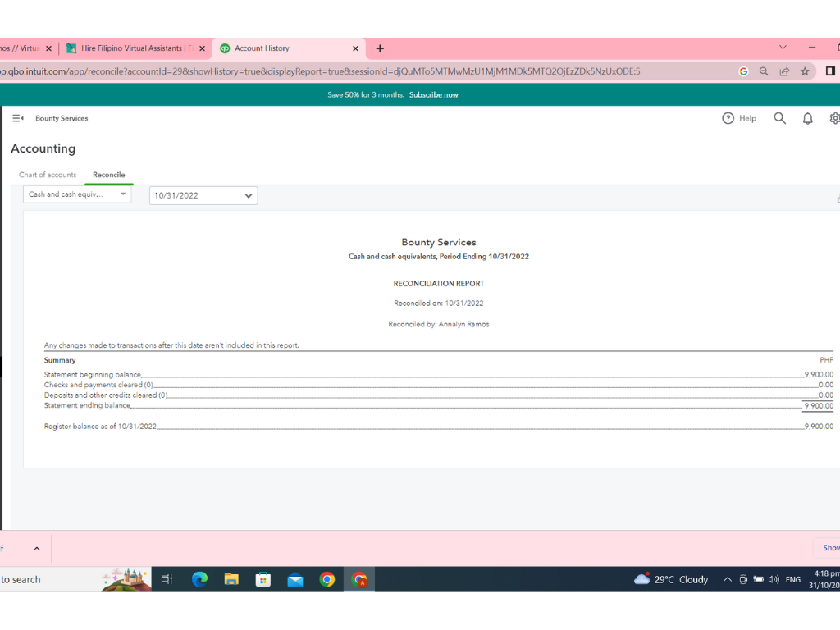The image size is (840, 630).
Task: Collapse the navigation menu hamburger icon
Action: [18, 118]
